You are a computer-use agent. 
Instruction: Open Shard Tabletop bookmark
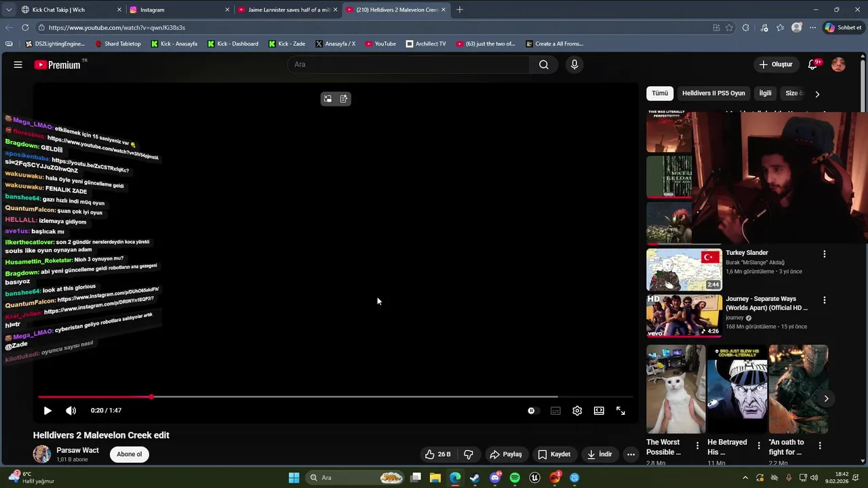pyautogui.click(x=118, y=44)
